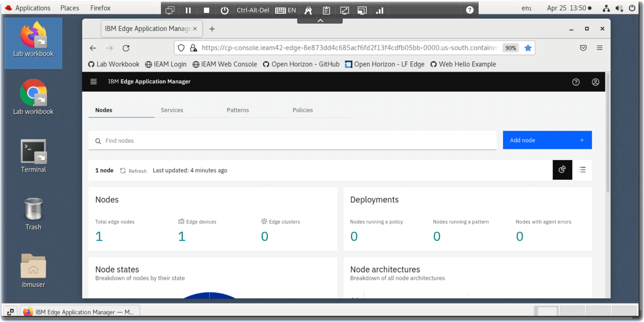Click the signal bars icon in VM toolbar

[x=380, y=10]
